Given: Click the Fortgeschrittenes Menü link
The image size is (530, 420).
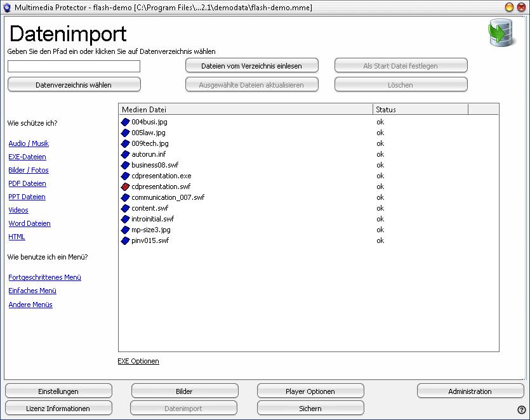Looking at the screenshot, I should point(44,277).
